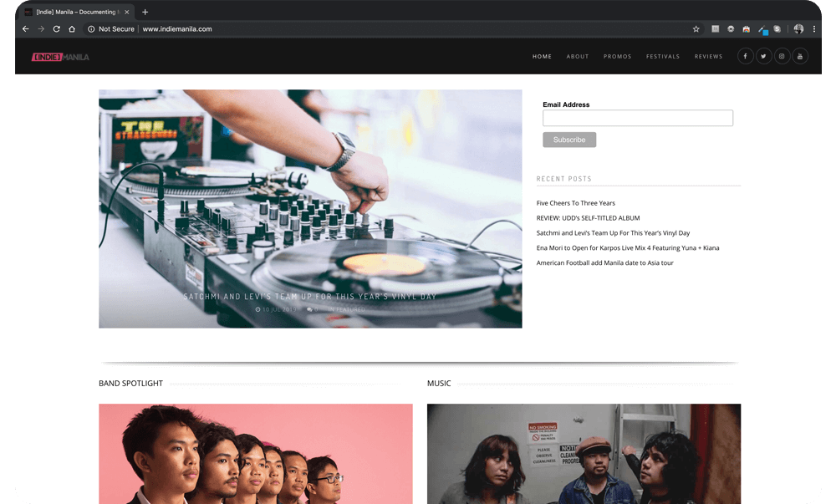The height and width of the screenshot is (504, 836).
Task: Open a new browser tab
Action: pyautogui.click(x=145, y=13)
